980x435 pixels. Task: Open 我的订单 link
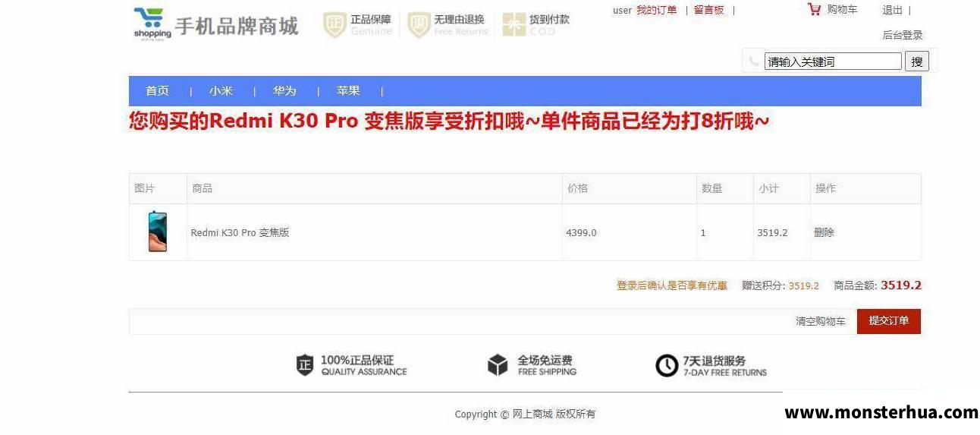656,11
